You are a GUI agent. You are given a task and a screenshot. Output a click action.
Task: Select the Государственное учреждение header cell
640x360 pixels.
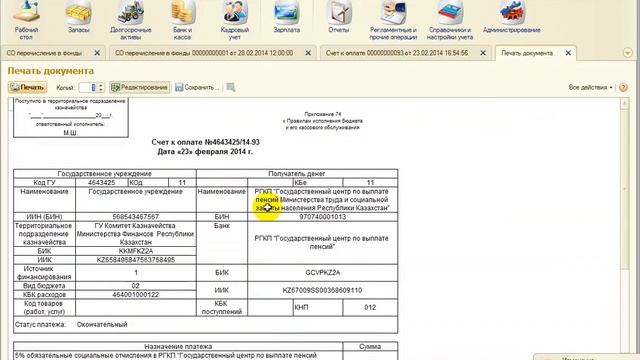pos(104,173)
